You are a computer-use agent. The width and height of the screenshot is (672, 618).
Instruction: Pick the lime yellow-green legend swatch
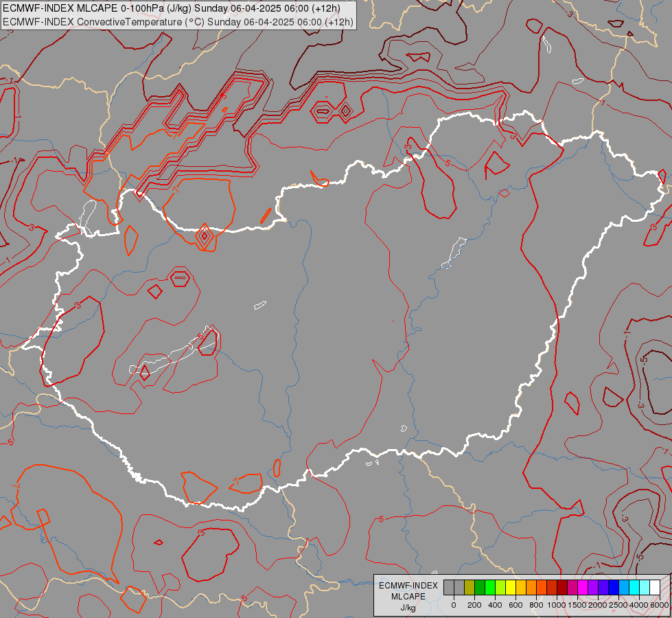500,588
